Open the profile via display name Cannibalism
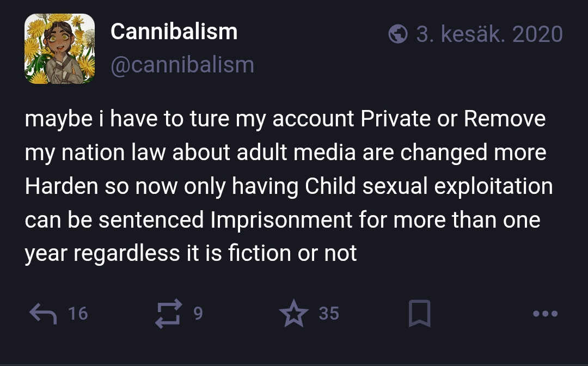This screenshot has height=366, width=588. [x=174, y=32]
